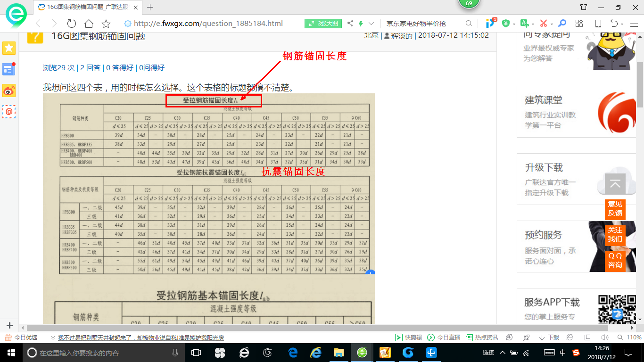
Task: Open dropdown next to scissors icon
Action: click(552, 24)
